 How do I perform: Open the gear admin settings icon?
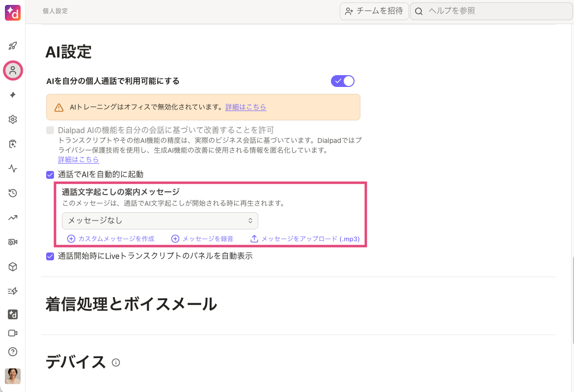click(13, 119)
